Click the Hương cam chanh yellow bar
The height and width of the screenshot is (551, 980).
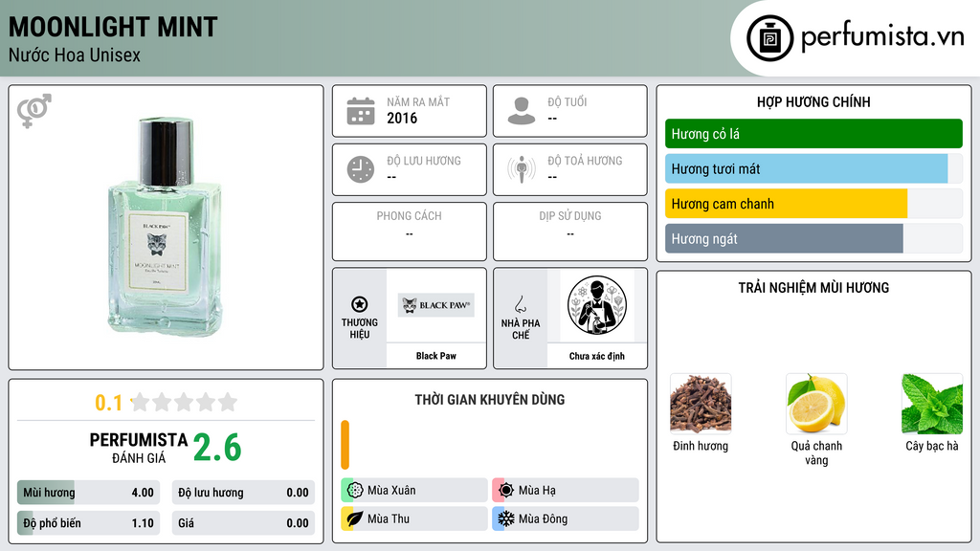[787, 204]
